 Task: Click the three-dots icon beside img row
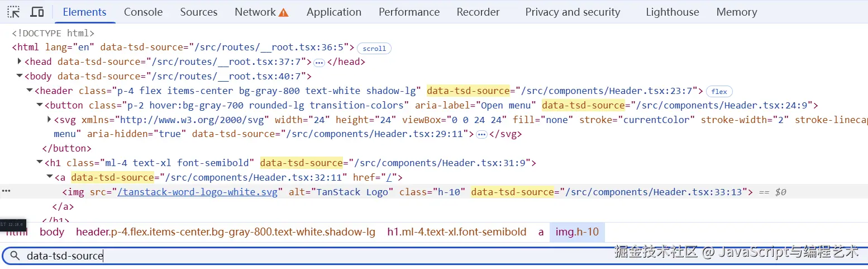6,191
